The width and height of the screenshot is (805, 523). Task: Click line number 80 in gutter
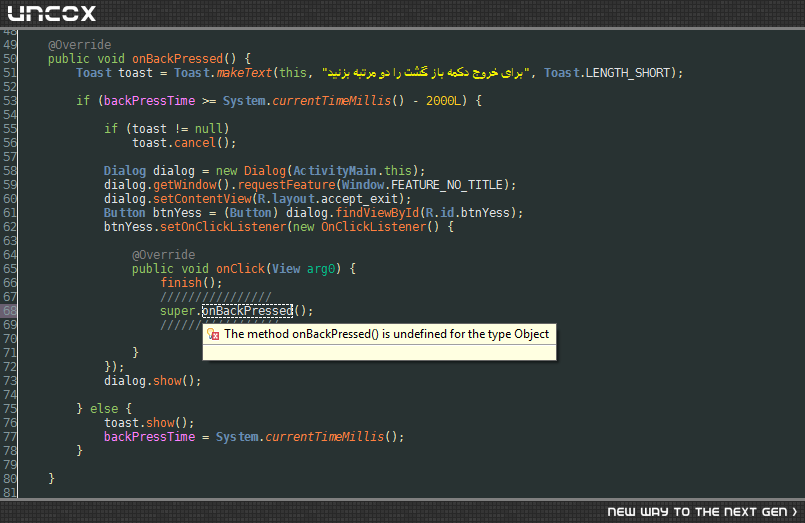coord(10,479)
